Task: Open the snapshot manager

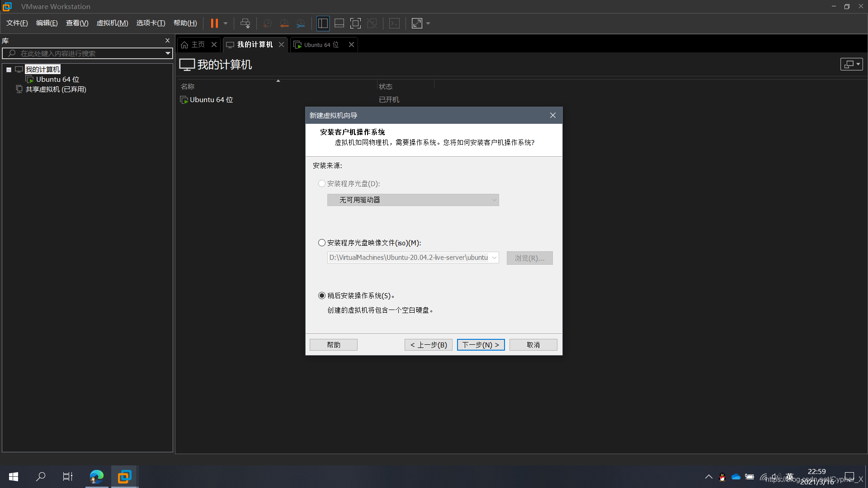Action: click(301, 23)
